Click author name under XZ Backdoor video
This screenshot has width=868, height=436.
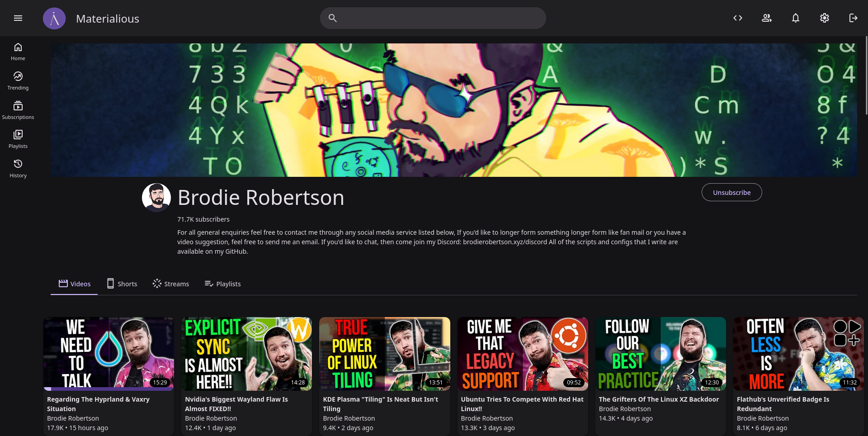625,409
